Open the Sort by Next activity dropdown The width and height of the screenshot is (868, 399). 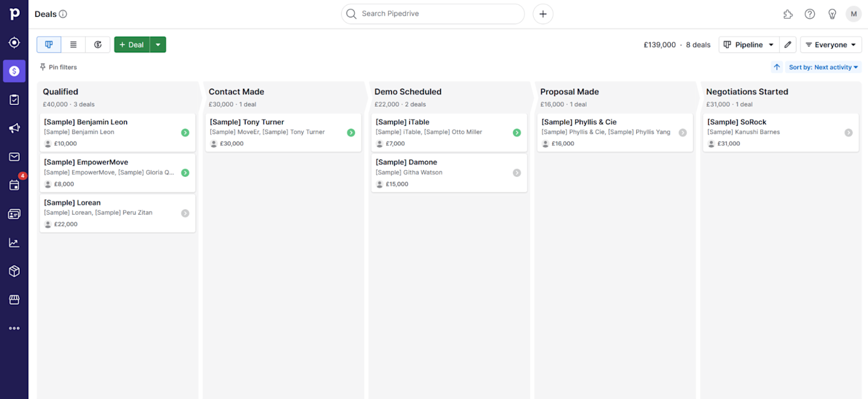click(x=823, y=67)
